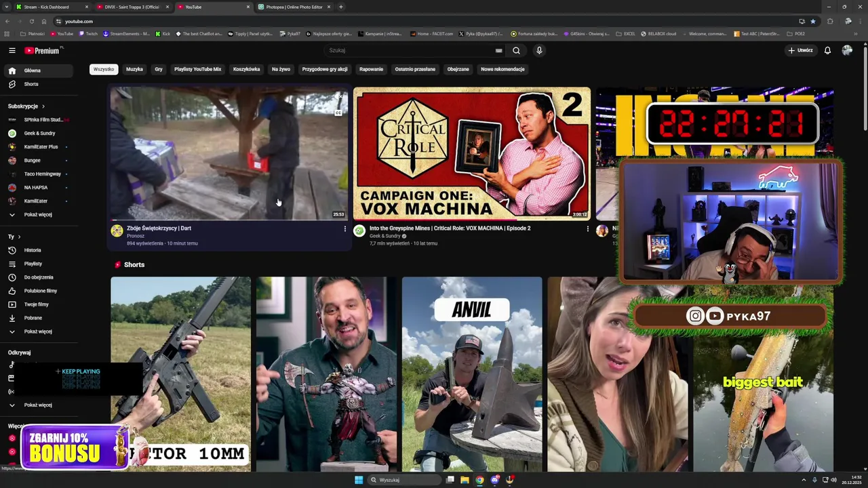Select the Wszystko filter chip

pyautogui.click(x=104, y=69)
